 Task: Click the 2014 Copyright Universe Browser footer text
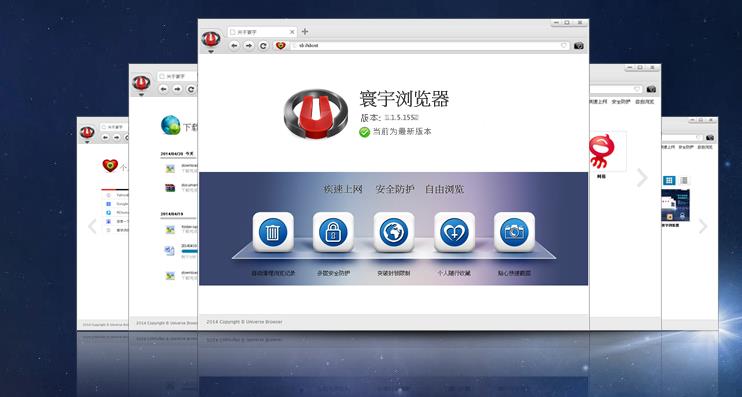[244, 322]
